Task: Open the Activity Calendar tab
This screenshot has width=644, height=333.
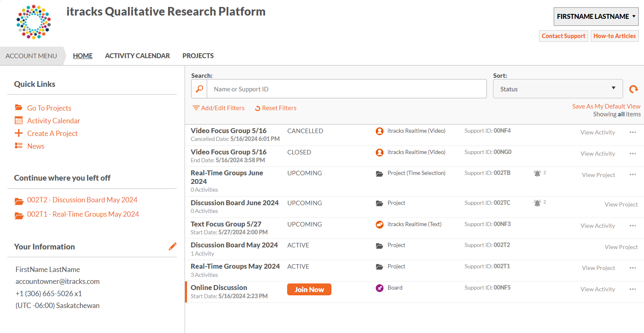Action: [x=137, y=56]
